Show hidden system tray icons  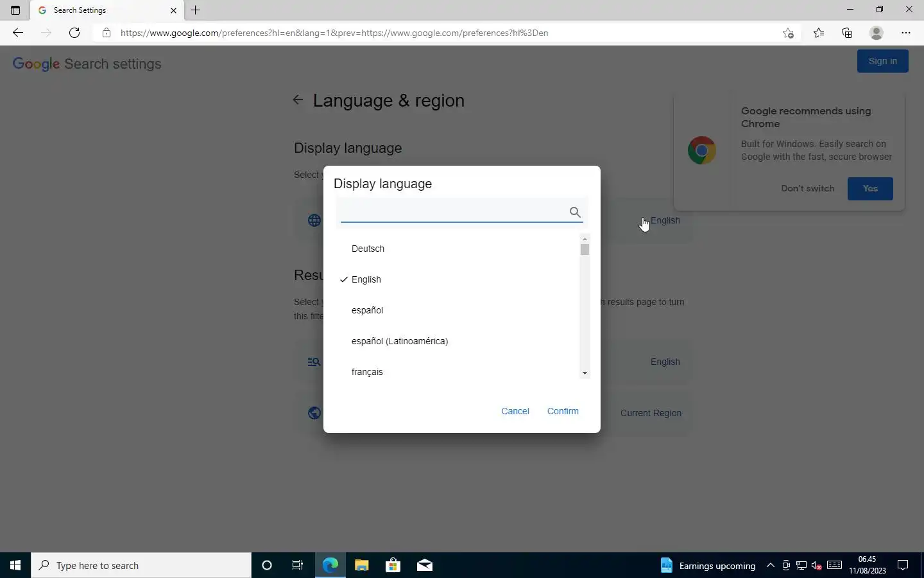click(x=771, y=565)
